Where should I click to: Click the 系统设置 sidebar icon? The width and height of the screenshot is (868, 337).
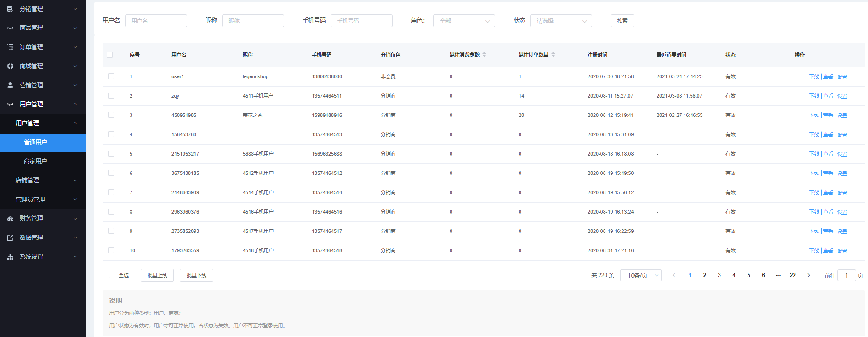coord(10,257)
